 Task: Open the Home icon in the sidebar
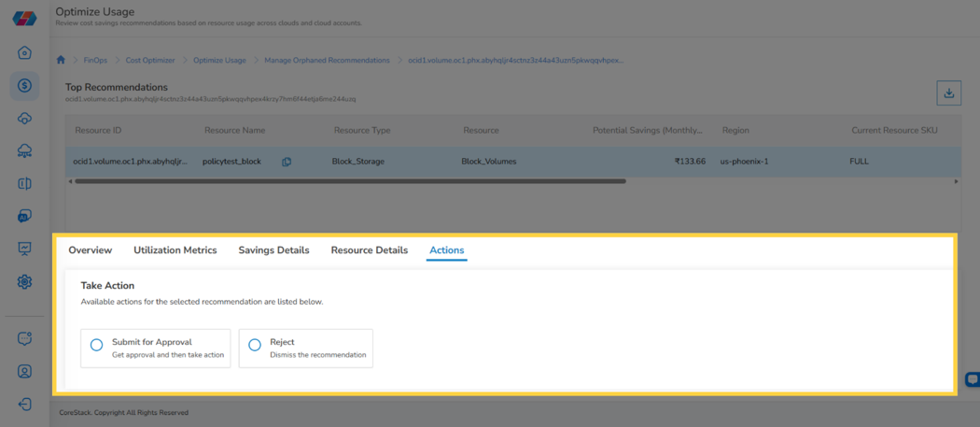point(24,52)
